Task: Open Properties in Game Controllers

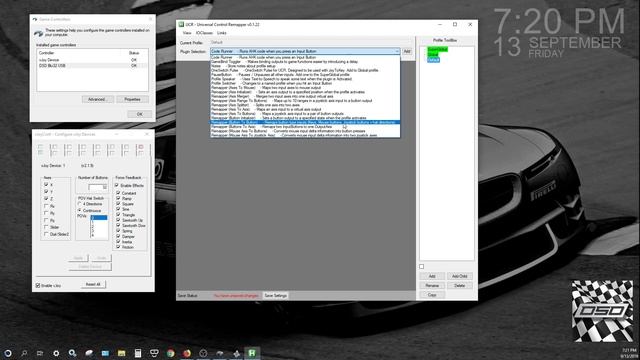Action: click(132, 99)
